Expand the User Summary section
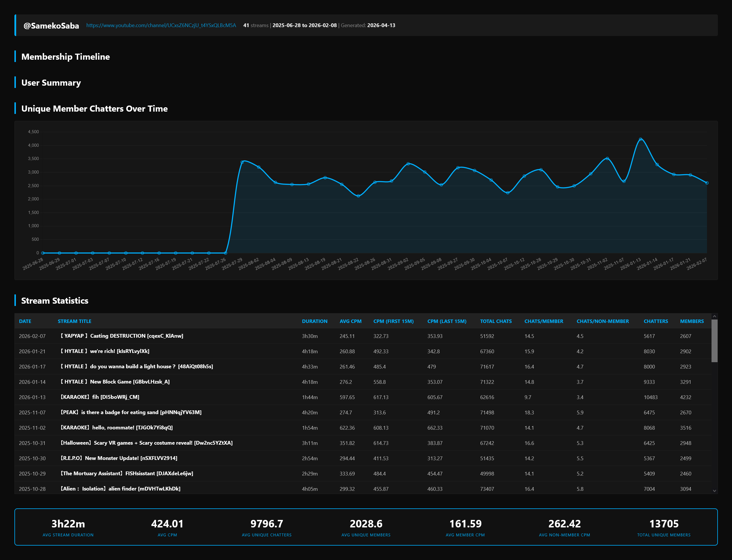Screen dimensions: 732x560 click(x=51, y=83)
